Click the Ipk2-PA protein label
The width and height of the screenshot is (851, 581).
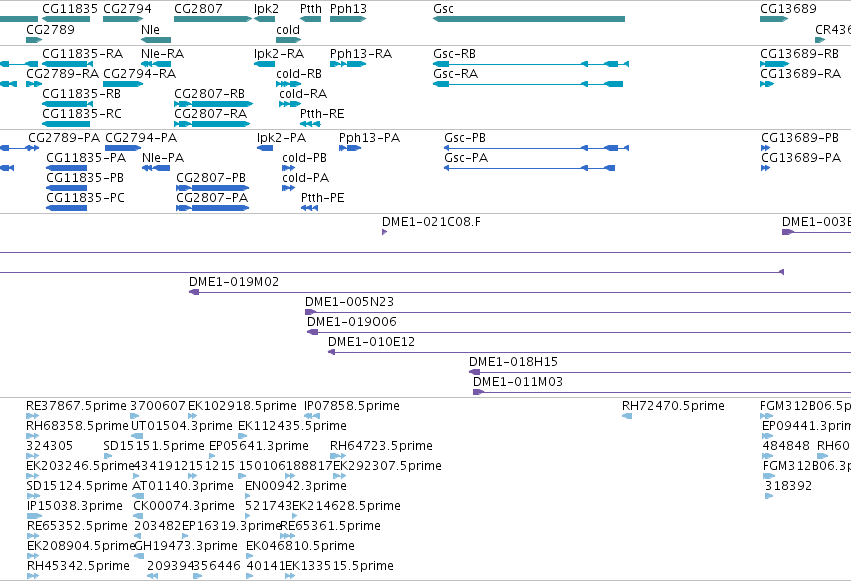click(282, 138)
